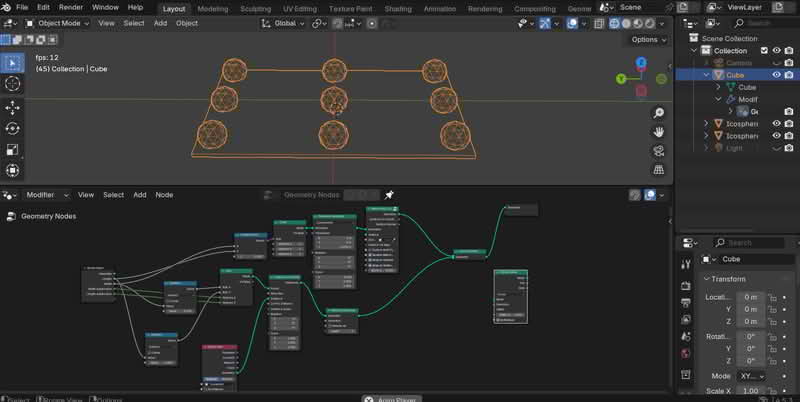Viewport: 800px width, 402px height.
Task: Click the Location X value field
Action: pyautogui.click(x=750, y=297)
